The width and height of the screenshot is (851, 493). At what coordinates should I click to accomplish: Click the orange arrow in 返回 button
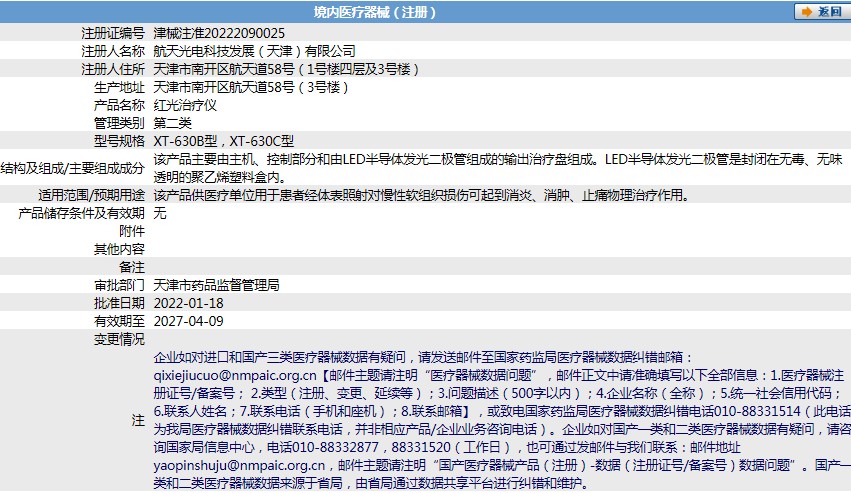(x=807, y=11)
